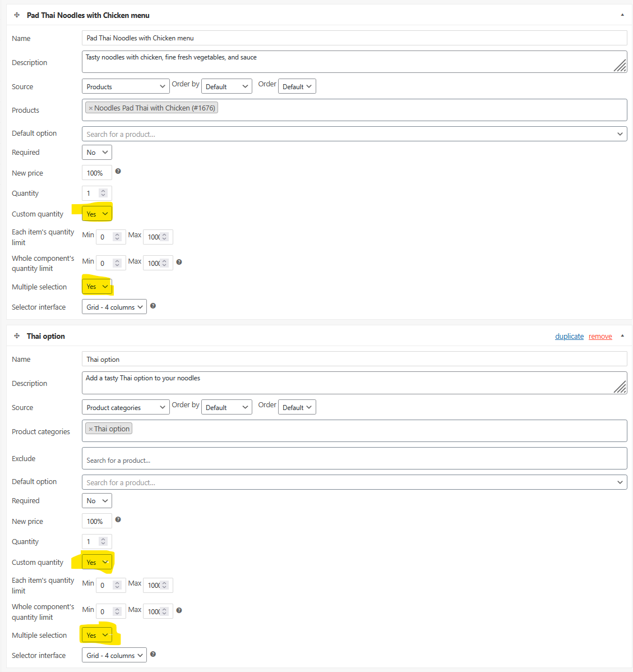This screenshot has width=633, height=672.
Task: Click the first Quantity stepper arrows
Action: pyautogui.click(x=103, y=193)
